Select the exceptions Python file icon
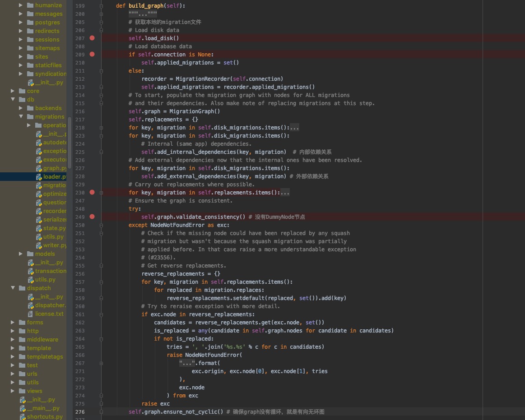Screen dimensions: 525x420 [39, 151]
